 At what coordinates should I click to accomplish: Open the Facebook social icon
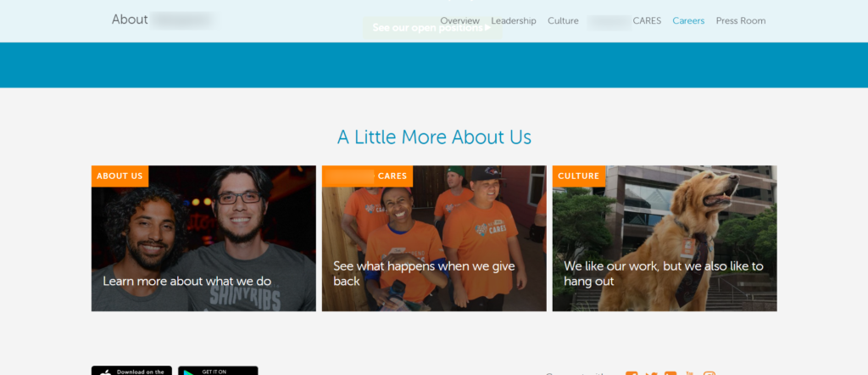[x=631, y=373]
